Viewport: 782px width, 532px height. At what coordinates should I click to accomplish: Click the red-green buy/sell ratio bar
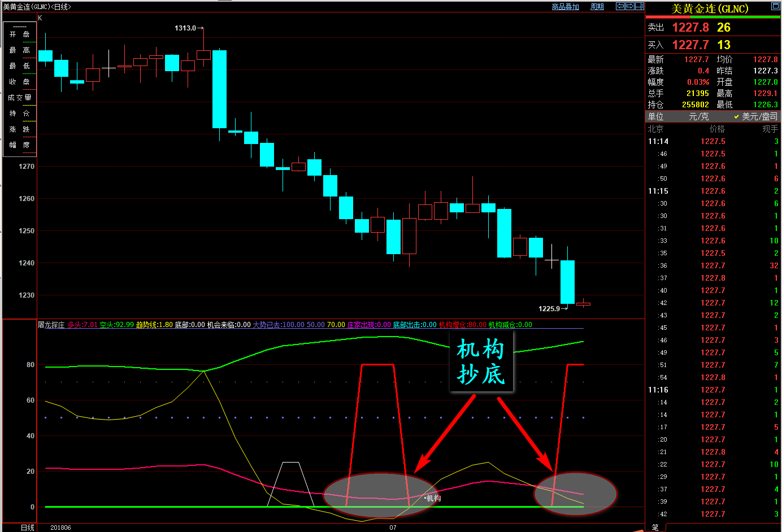pyautogui.click(x=713, y=17)
